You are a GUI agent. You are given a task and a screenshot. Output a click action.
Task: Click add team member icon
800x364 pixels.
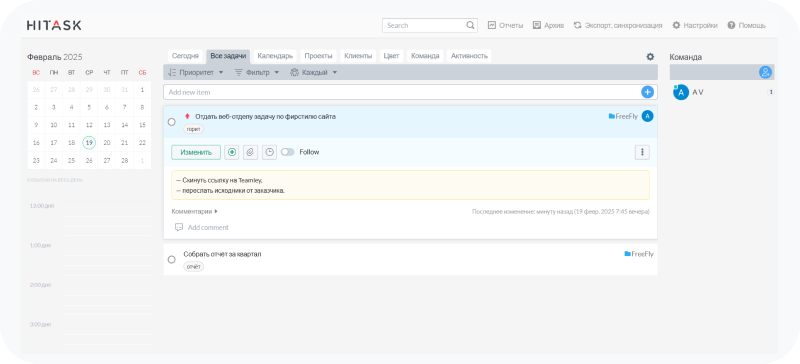(765, 72)
